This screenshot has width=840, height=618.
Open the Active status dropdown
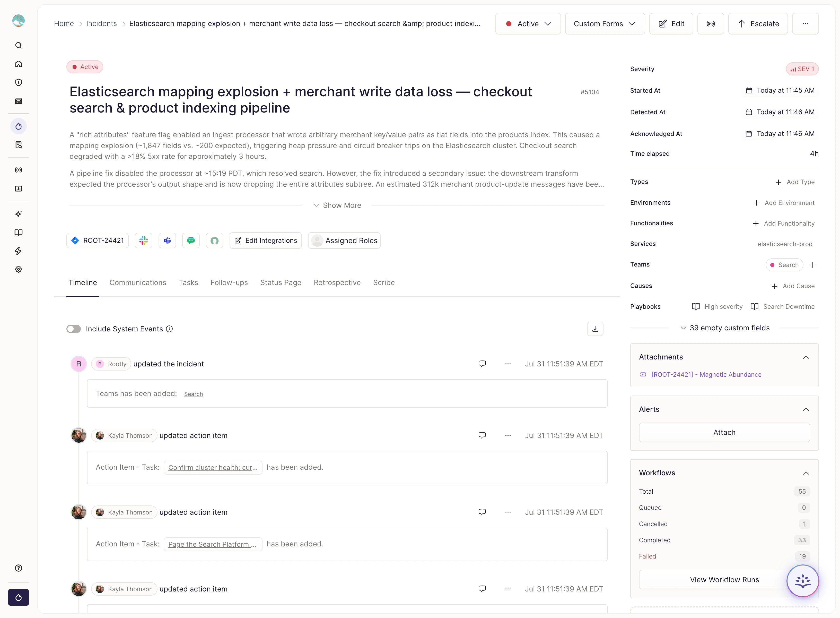coord(528,24)
